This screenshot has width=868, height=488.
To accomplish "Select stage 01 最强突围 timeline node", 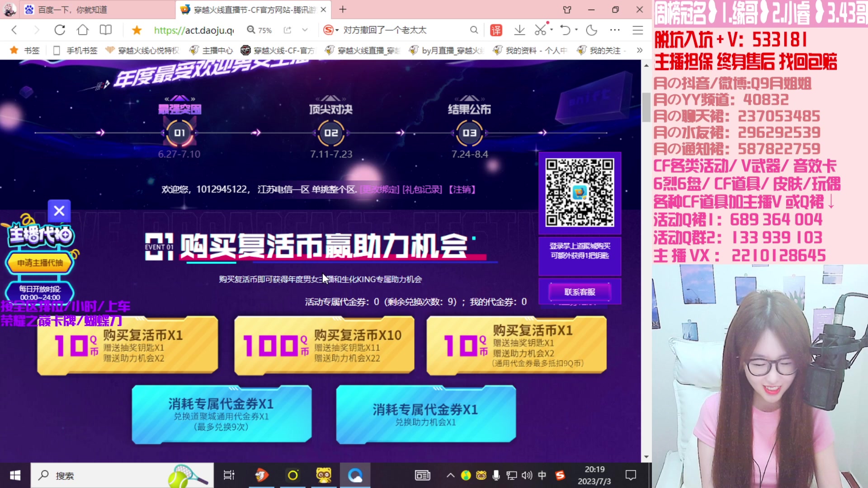I will (x=179, y=133).
